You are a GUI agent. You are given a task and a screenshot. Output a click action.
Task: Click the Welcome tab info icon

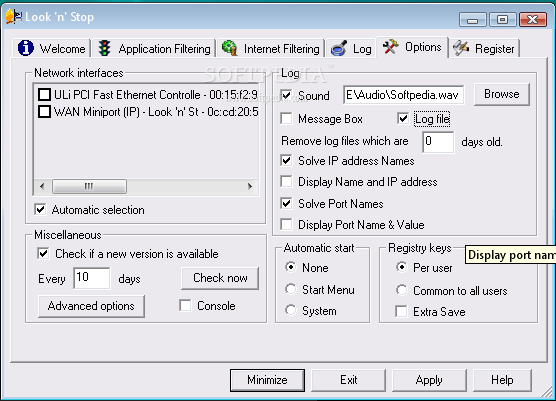tap(26, 48)
